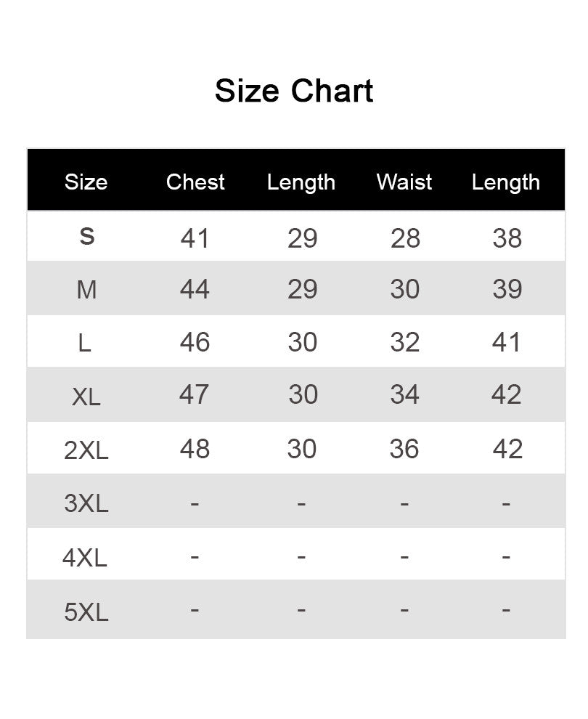Click the Waist column header

[404, 182]
